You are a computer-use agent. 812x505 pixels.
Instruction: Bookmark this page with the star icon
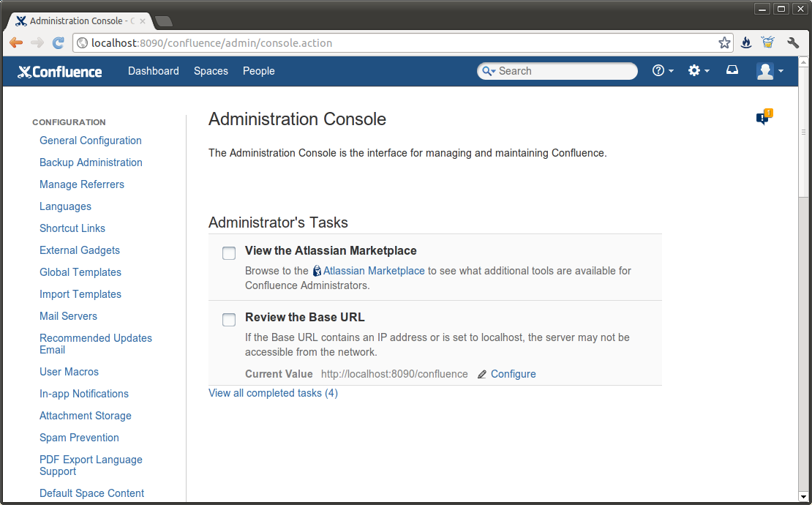pyautogui.click(x=724, y=43)
